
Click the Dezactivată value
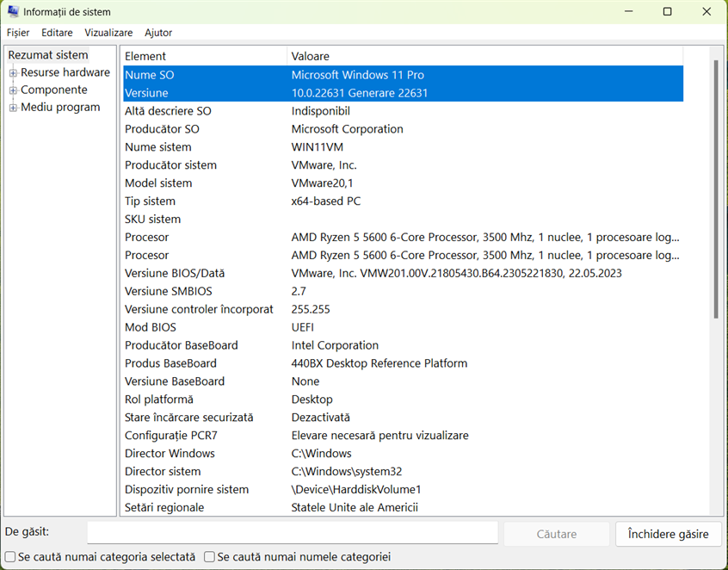point(321,418)
